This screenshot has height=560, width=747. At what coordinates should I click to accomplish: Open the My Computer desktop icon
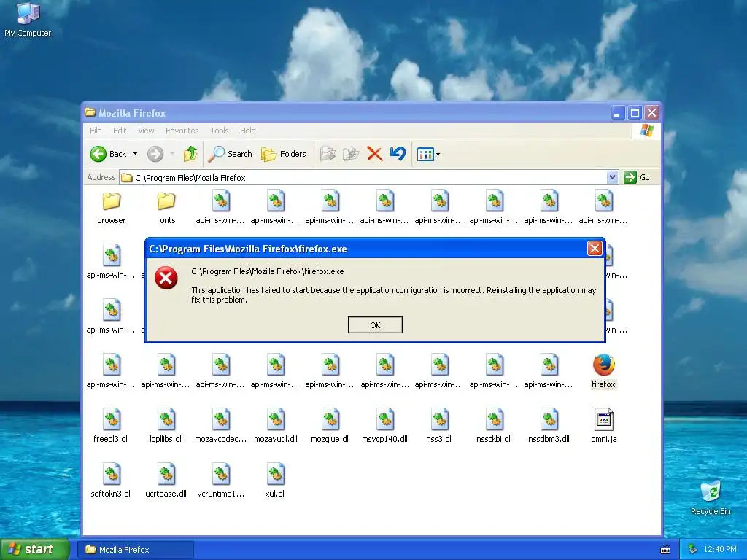click(x=28, y=20)
